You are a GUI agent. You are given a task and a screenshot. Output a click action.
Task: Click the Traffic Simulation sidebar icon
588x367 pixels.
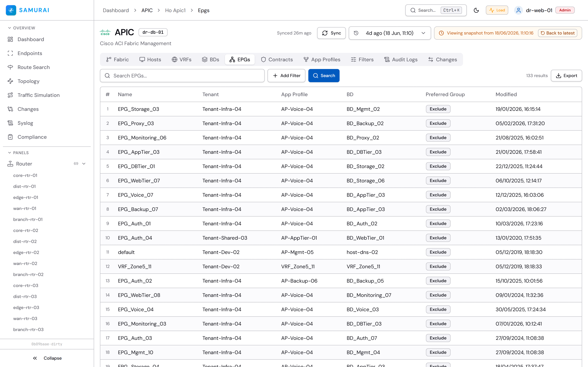(x=10, y=95)
